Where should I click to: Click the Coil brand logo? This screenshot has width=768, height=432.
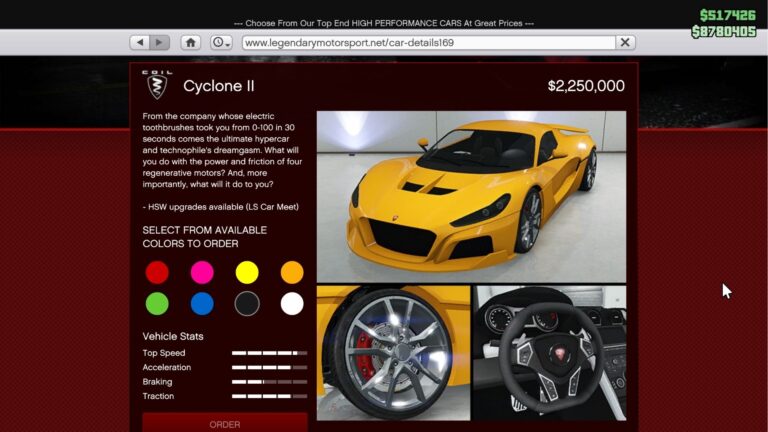click(157, 85)
